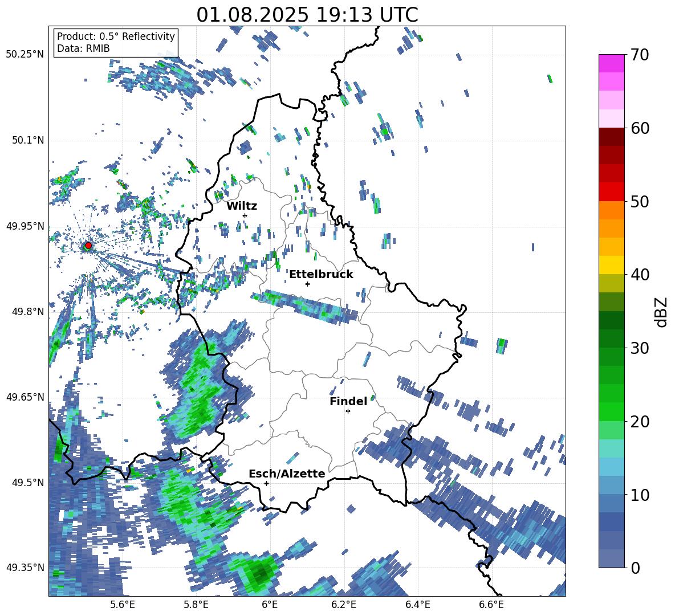Click the 'Findel' map label
Image resolution: width=675 pixels, height=616 pixels.
[x=348, y=401]
